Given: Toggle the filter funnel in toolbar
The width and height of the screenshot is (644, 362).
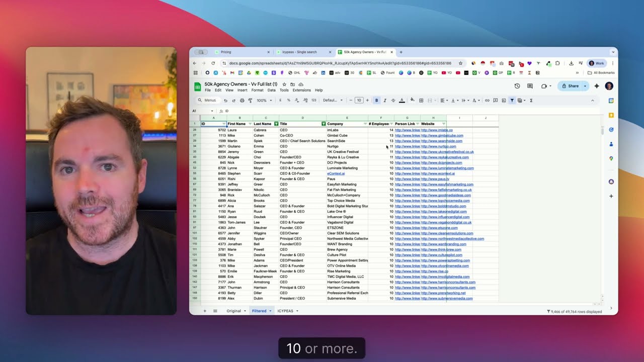Looking at the screenshot, I should pyautogui.click(x=512, y=101).
